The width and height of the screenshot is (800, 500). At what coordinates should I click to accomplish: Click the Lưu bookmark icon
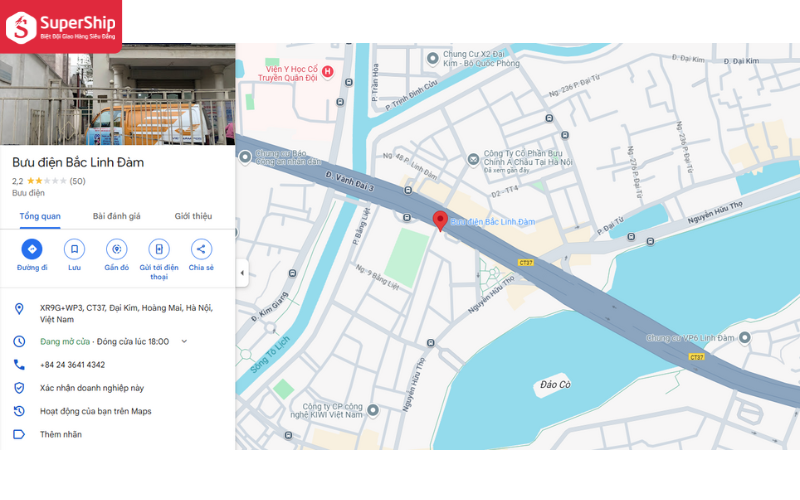(x=74, y=249)
